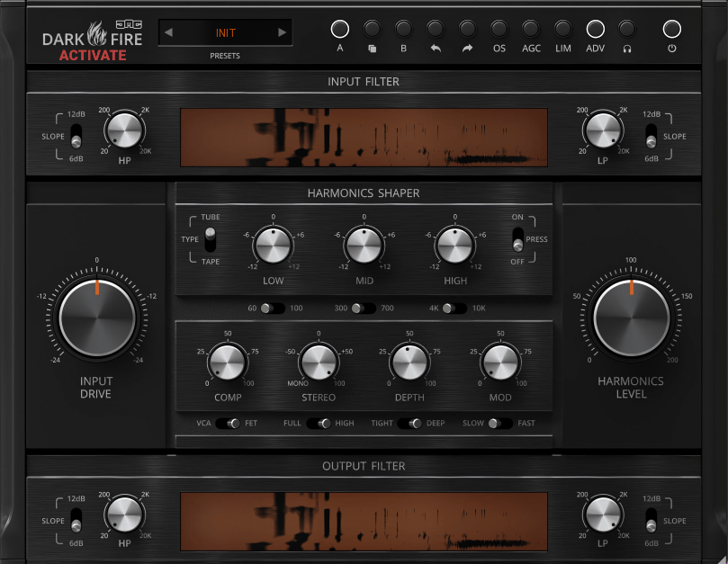Switch the PRESS on/off toggle
Image resolution: width=728 pixels, height=564 pixels.
pyautogui.click(x=517, y=239)
